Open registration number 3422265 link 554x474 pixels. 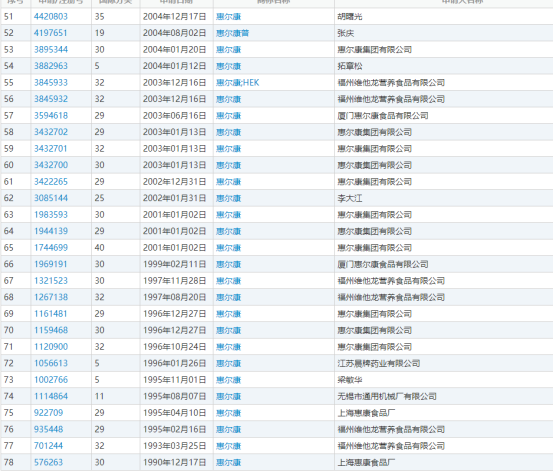[x=51, y=182]
